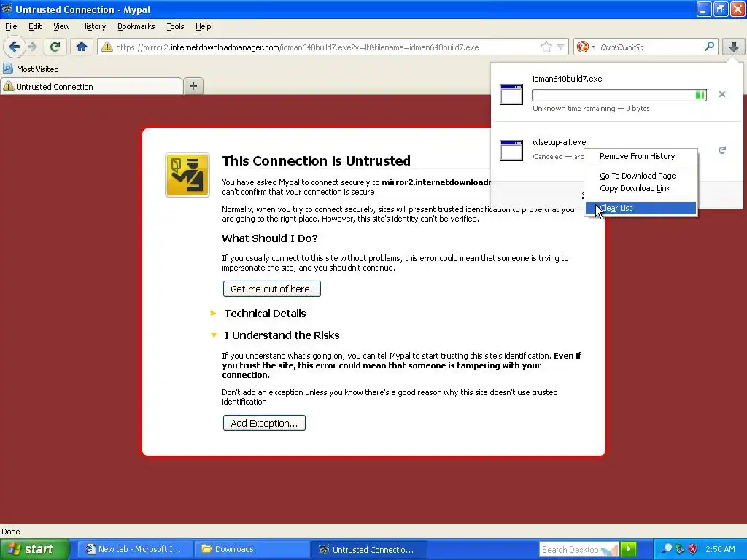
Task: Reload the current page
Action: point(55,47)
